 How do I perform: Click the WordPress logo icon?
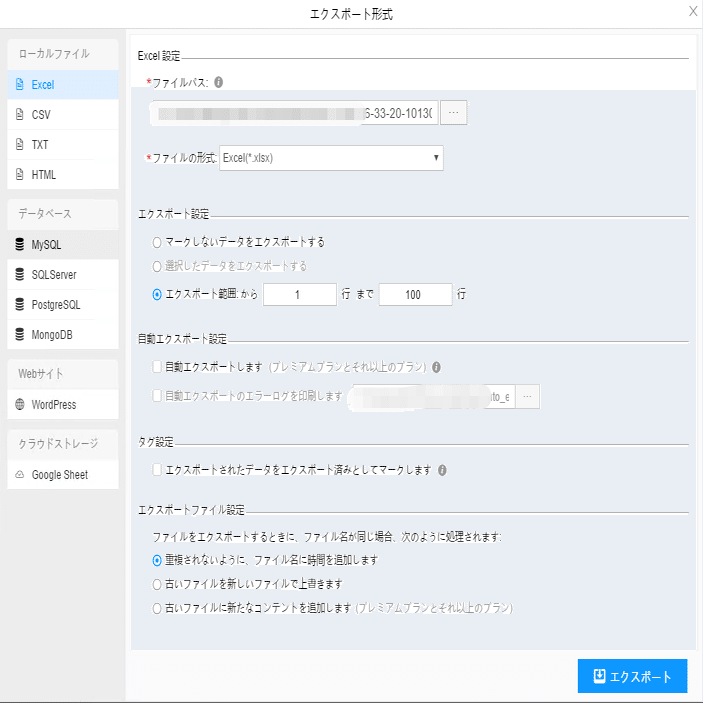pyautogui.click(x=19, y=405)
